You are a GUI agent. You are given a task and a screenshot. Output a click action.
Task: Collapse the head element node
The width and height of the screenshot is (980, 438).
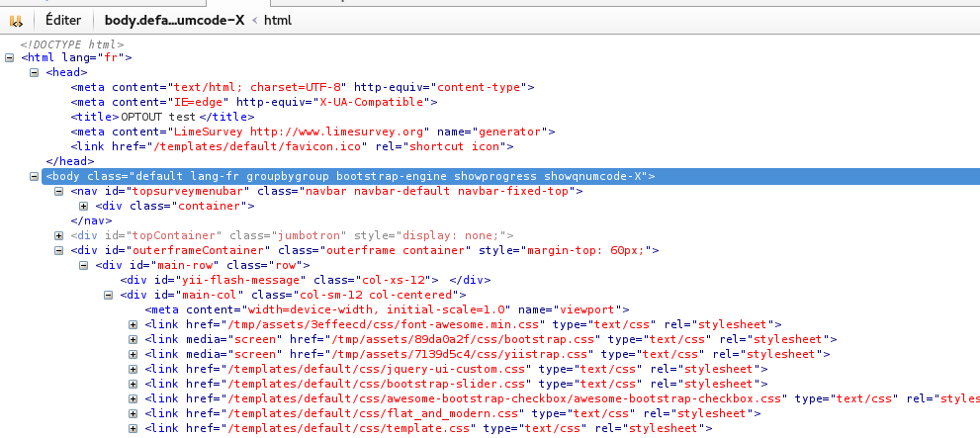[36, 72]
